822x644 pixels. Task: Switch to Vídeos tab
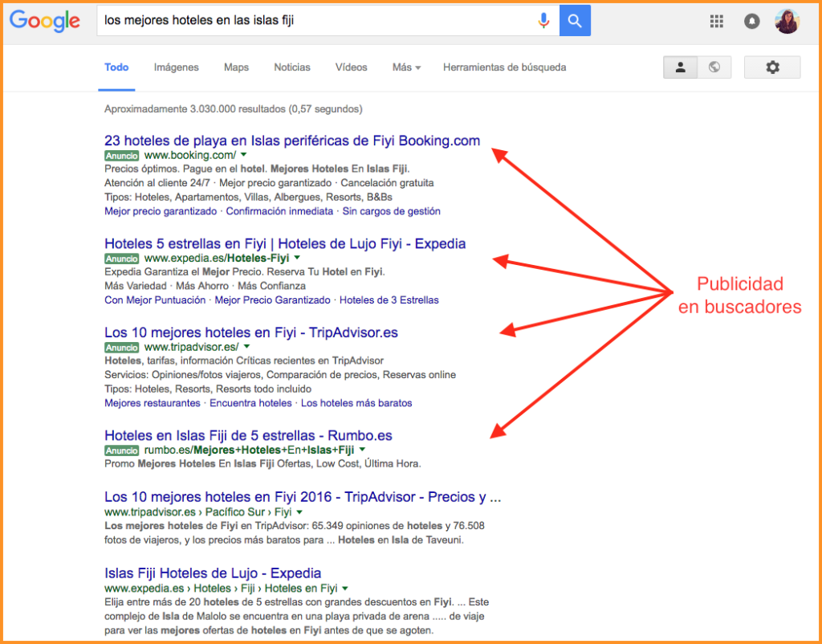352,67
